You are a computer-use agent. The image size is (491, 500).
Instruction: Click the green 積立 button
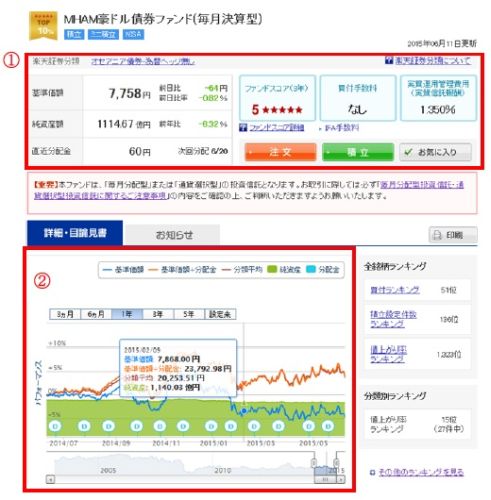coord(358,152)
